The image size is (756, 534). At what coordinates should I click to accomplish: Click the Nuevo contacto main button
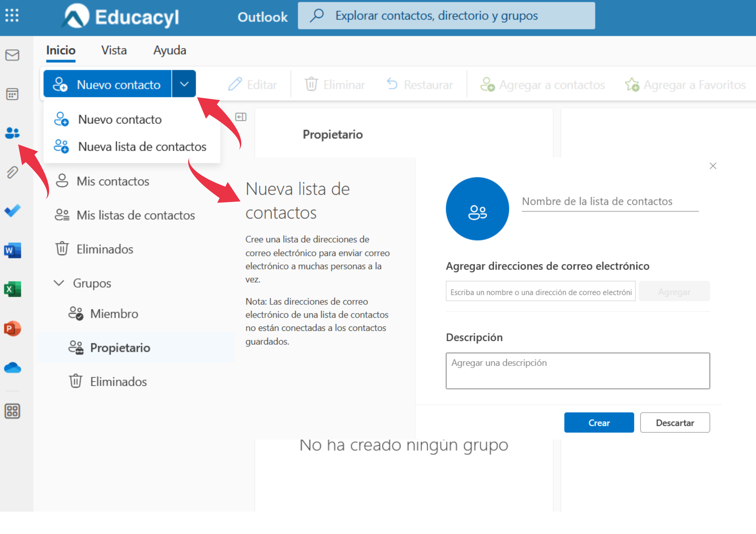pyautogui.click(x=107, y=84)
